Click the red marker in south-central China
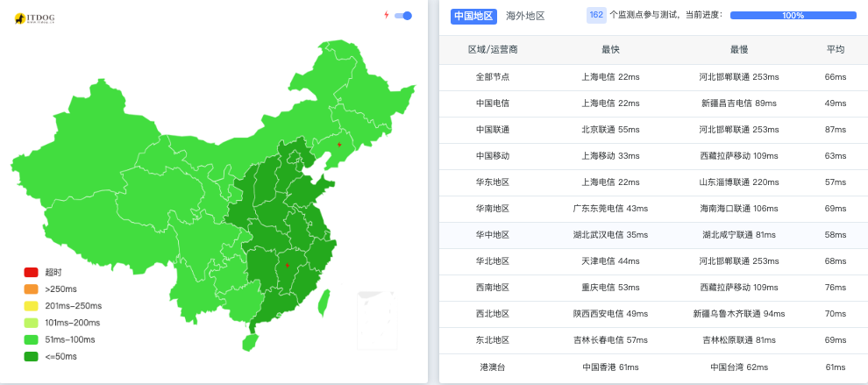 coord(287,264)
